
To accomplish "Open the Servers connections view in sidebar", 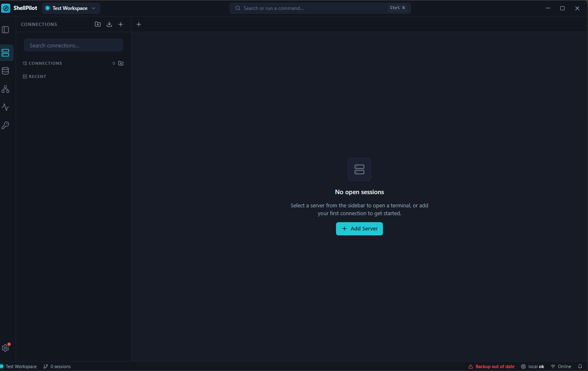I will tap(5, 53).
